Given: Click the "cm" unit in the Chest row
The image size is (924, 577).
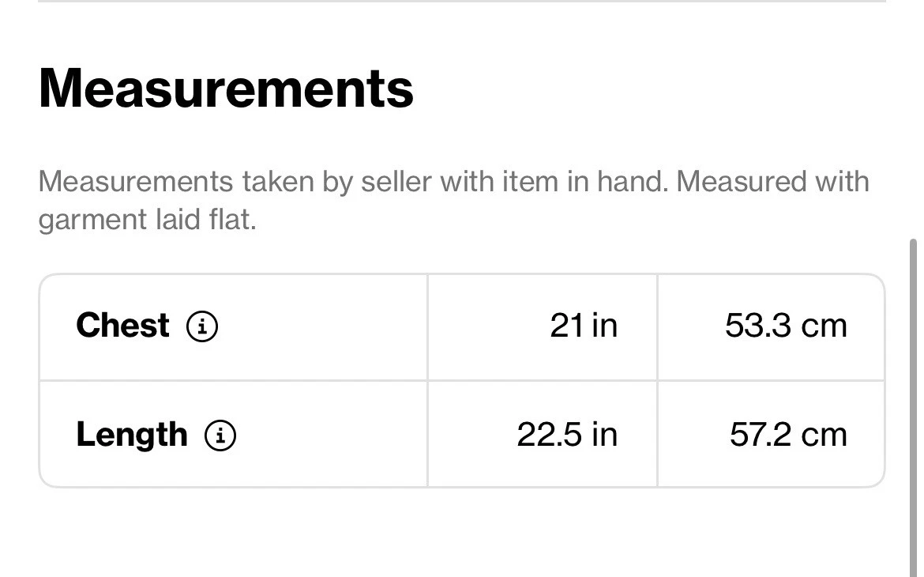Looking at the screenshot, I should tap(826, 326).
